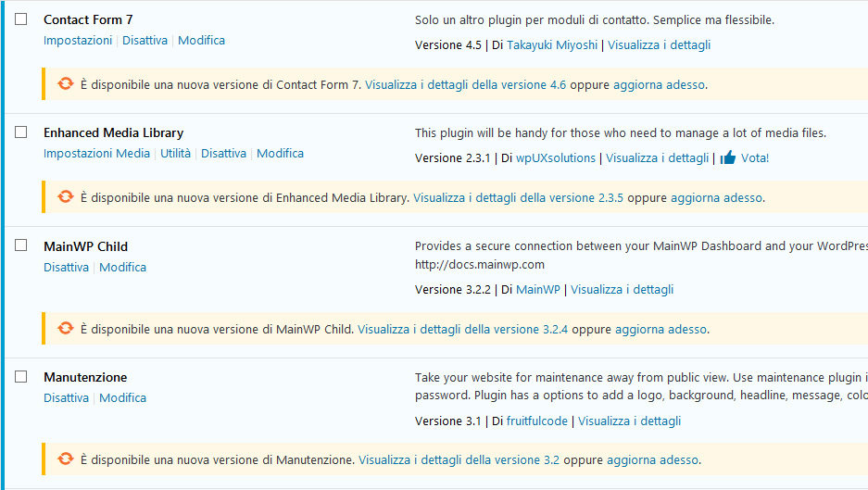Click the Manutenzione plugin title
The image size is (868, 490).
pyautogui.click(x=85, y=377)
